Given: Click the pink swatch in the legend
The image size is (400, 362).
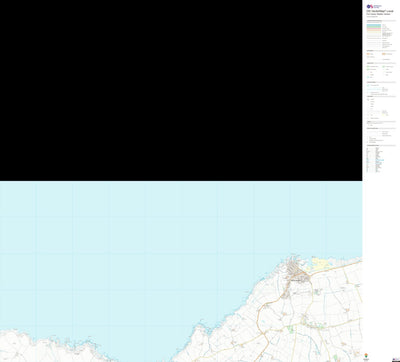Looking at the screenshot, I should [x=374, y=29].
